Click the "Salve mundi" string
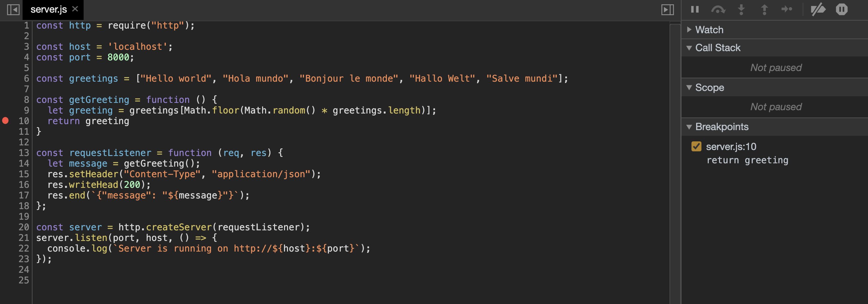868x304 pixels. pos(522,79)
